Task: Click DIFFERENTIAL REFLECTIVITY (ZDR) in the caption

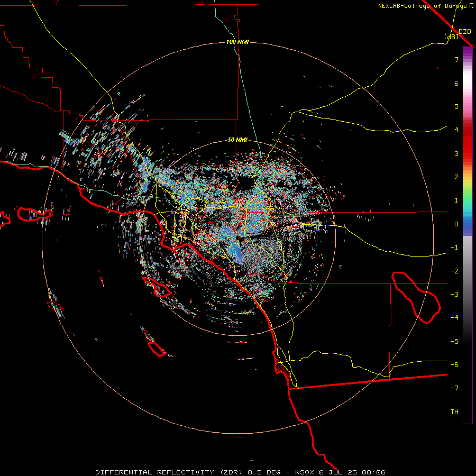Action: point(169,472)
